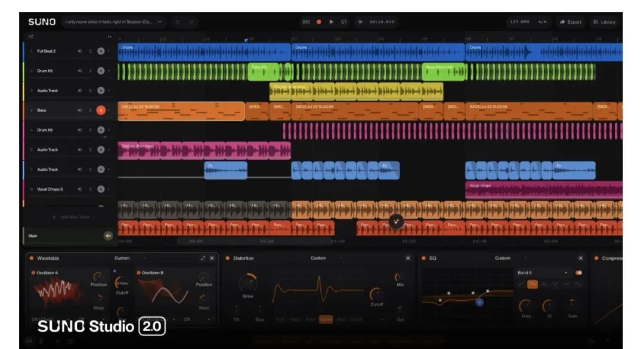Click the 4/4 time signature
644x349 pixels.
click(x=542, y=21)
